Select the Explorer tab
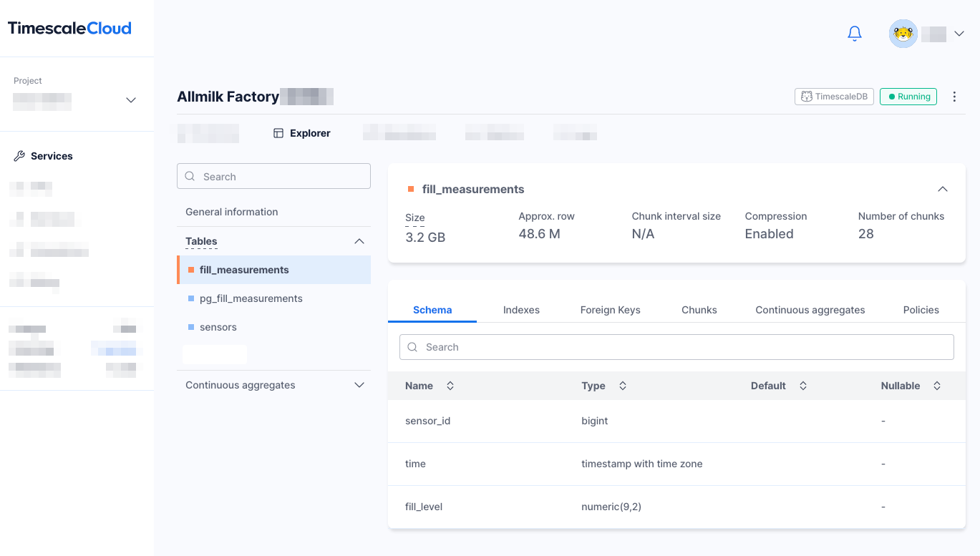The image size is (980, 556). (302, 133)
